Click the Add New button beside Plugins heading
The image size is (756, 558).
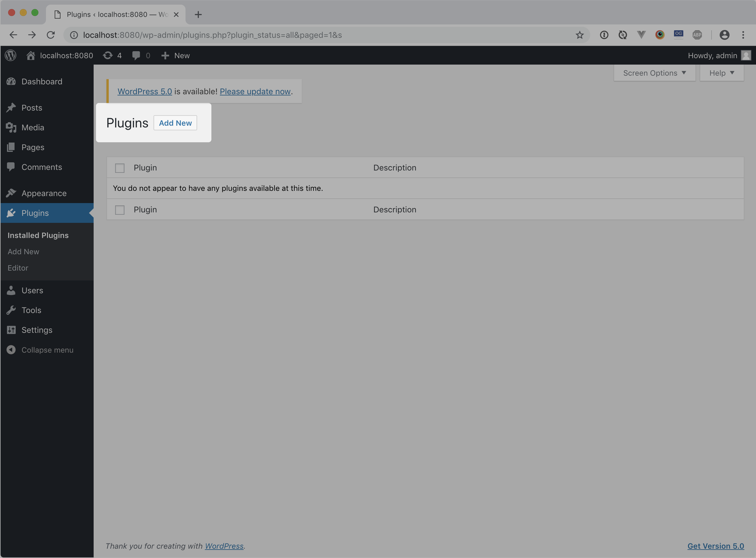(175, 123)
